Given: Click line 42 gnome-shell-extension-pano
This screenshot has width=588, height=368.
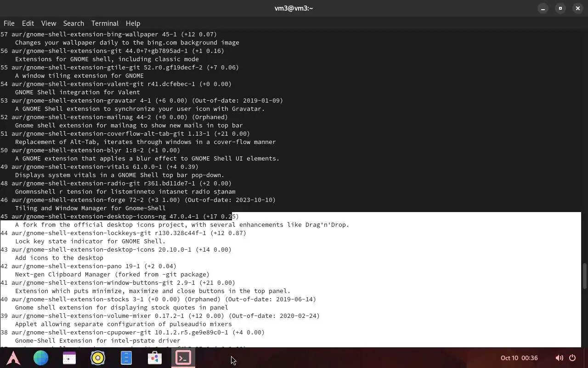Looking at the screenshot, I should click(88, 266).
